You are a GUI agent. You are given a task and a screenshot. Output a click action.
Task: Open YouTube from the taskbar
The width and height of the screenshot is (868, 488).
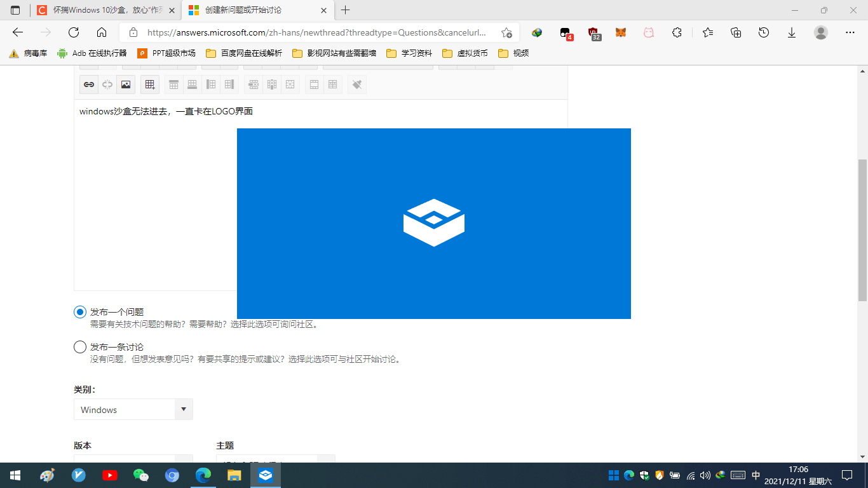(110, 475)
